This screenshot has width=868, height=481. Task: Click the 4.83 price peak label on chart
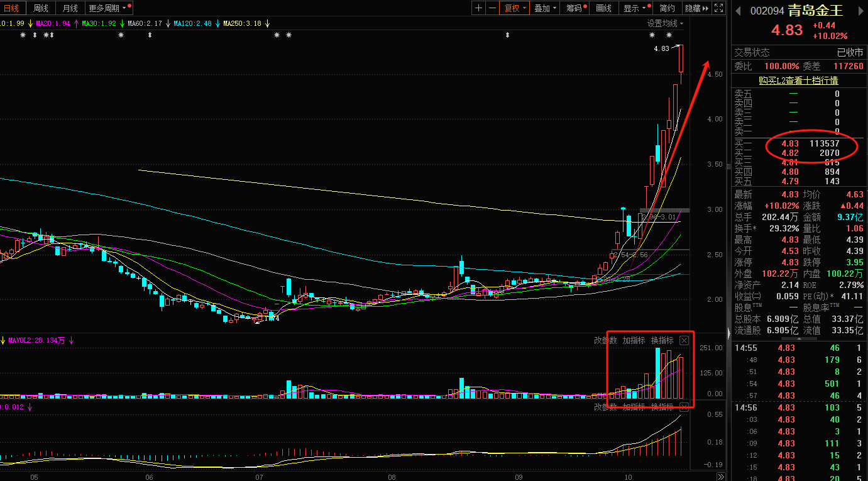click(x=661, y=48)
